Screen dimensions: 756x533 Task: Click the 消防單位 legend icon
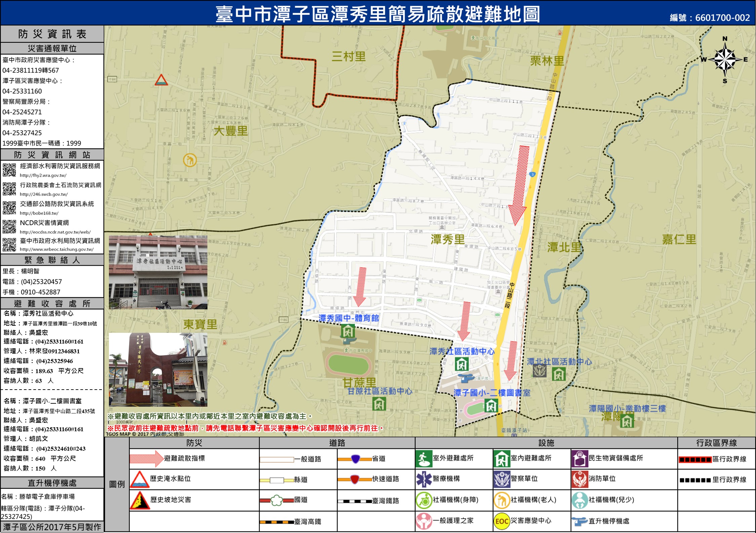[x=580, y=479]
